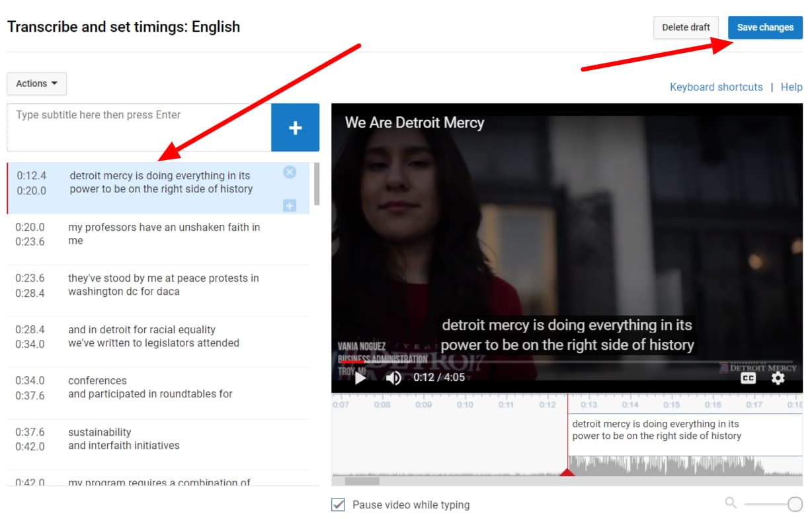This screenshot has height=519, width=812.
Task: Click the 0:42.0 end time of the sustainability subtitle
Action: (x=30, y=447)
